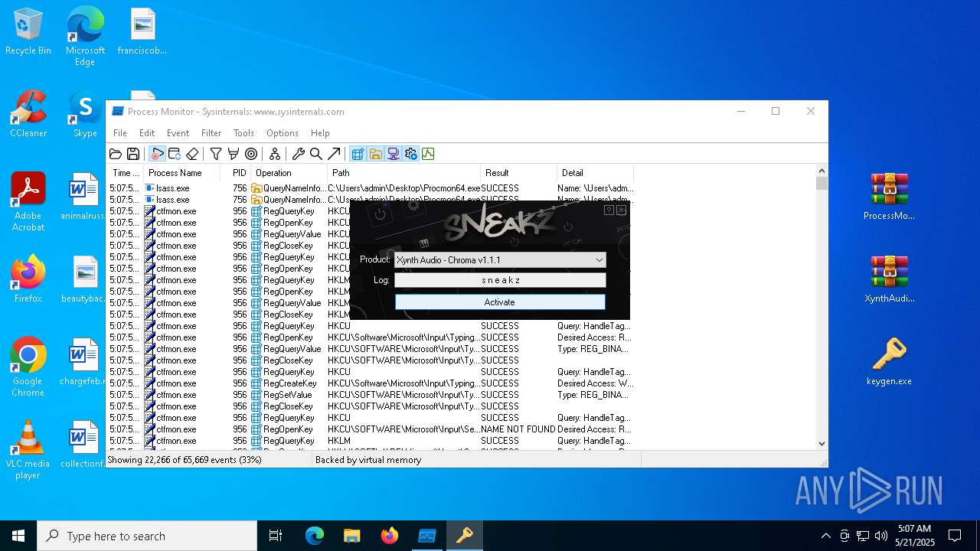Open the VLC media player desktop shortcut

click(28, 450)
